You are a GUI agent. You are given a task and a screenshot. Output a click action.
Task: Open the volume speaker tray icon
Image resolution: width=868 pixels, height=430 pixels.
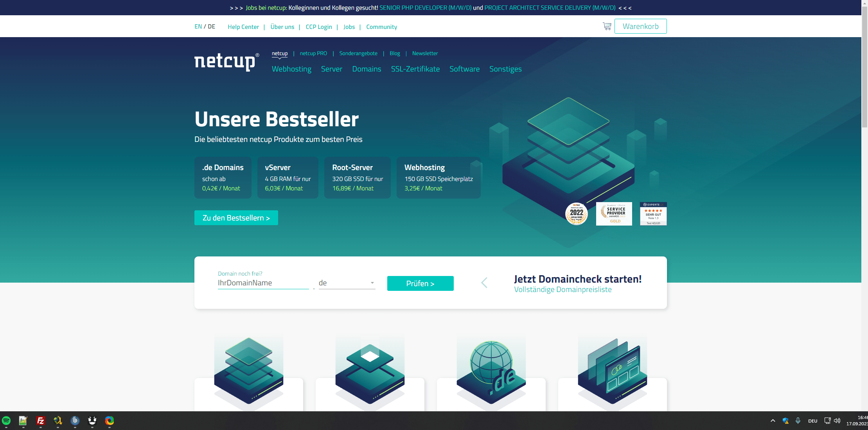coord(837,421)
